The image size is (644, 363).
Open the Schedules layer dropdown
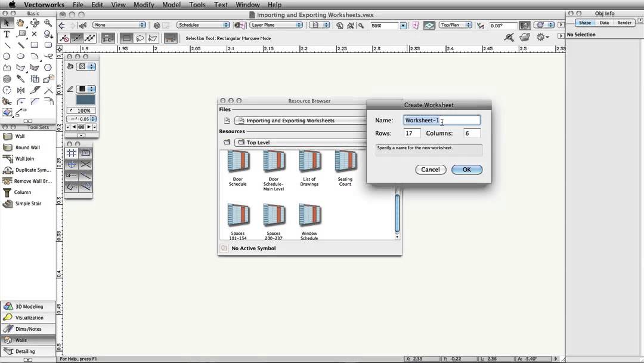click(x=203, y=25)
